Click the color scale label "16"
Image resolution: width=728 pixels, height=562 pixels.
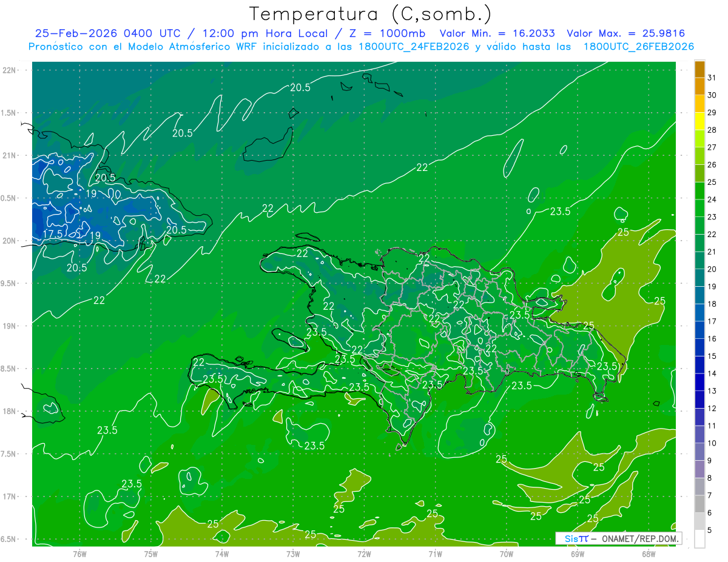pos(712,339)
